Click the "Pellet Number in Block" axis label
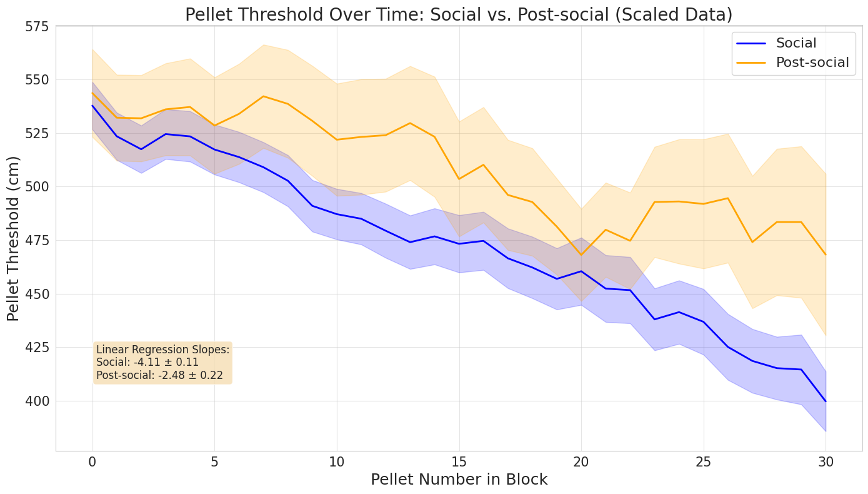The image size is (868, 494). click(459, 480)
